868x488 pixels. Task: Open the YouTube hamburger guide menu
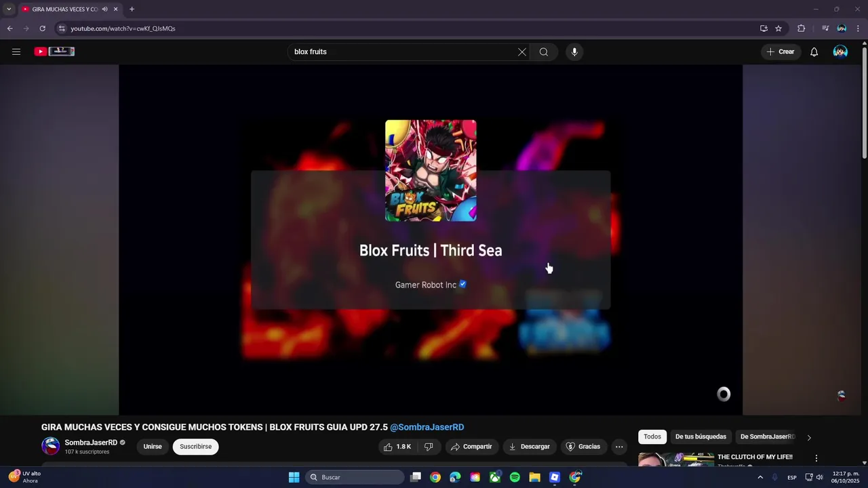pyautogui.click(x=16, y=52)
